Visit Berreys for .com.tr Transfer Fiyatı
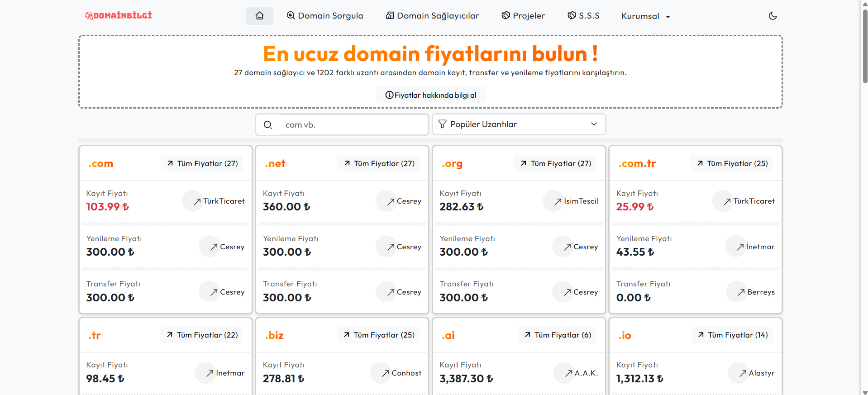 pyautogui.click(x=751, y=292)
